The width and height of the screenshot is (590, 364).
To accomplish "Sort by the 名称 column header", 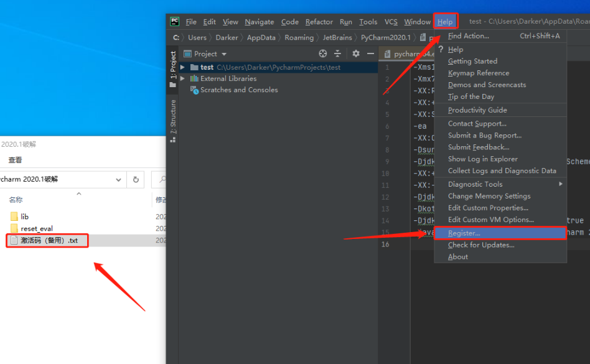I will coord(16,200).
